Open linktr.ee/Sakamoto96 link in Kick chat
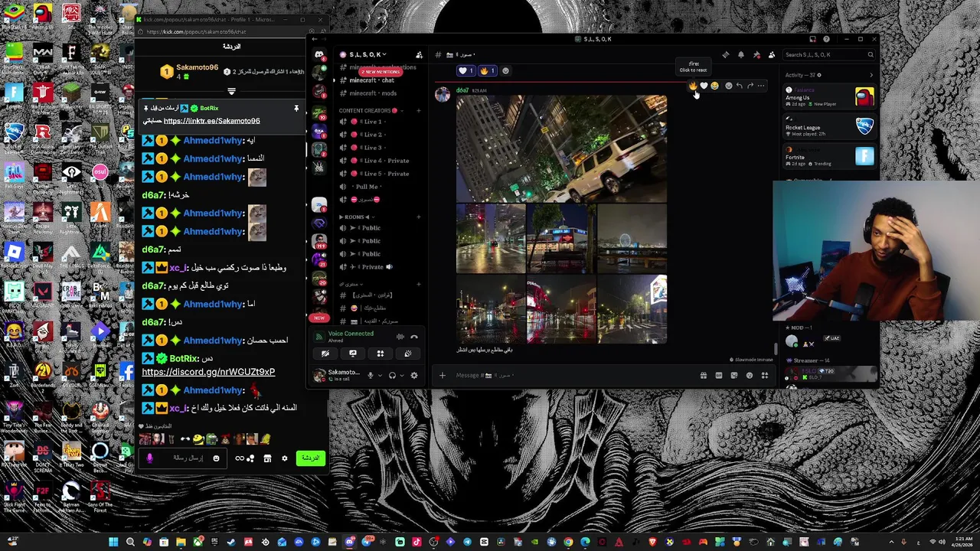This screenshot has width=980, height=551. pyautogui.click(x=211, y=121)
